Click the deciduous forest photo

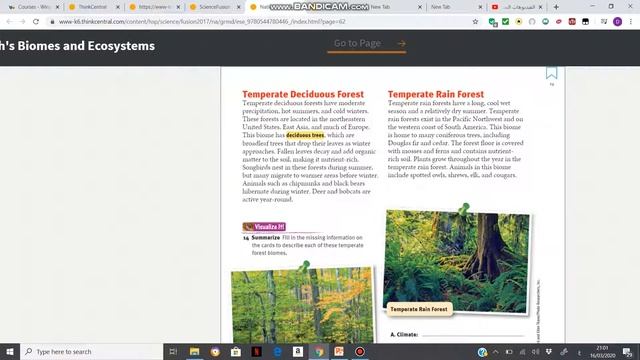pyautogui.click(x=302, y=305)
